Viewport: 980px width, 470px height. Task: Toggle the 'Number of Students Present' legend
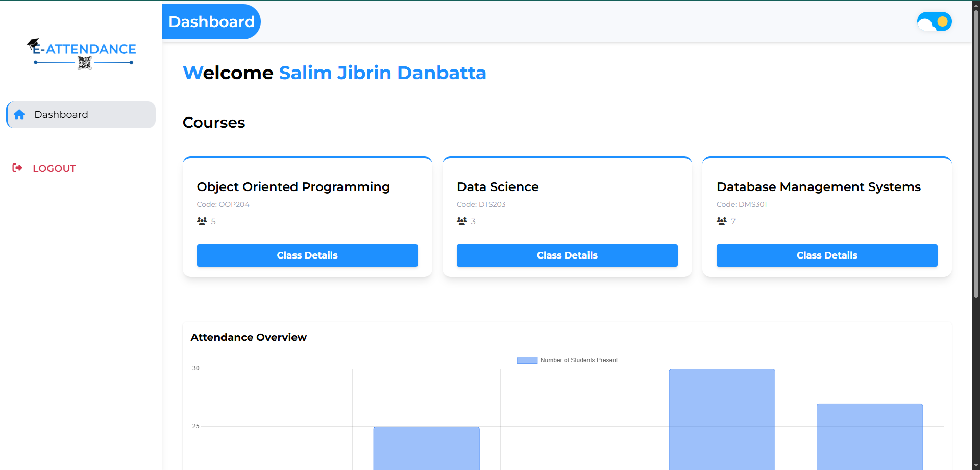[x=567, y=360]
